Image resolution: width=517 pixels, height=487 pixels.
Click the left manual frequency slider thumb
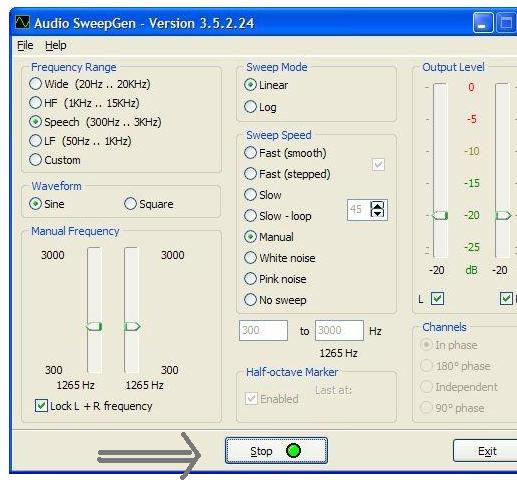point(94,326)
